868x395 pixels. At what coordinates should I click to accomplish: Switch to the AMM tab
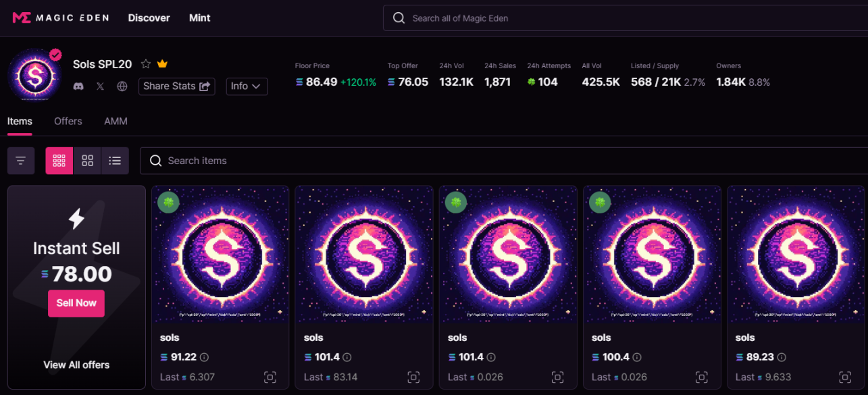pos(116,122)
